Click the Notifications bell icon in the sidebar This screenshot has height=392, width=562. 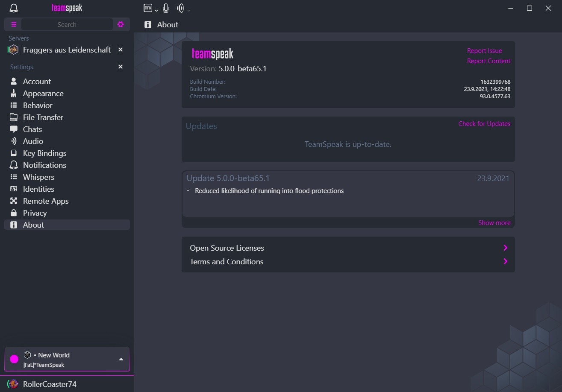14,165
